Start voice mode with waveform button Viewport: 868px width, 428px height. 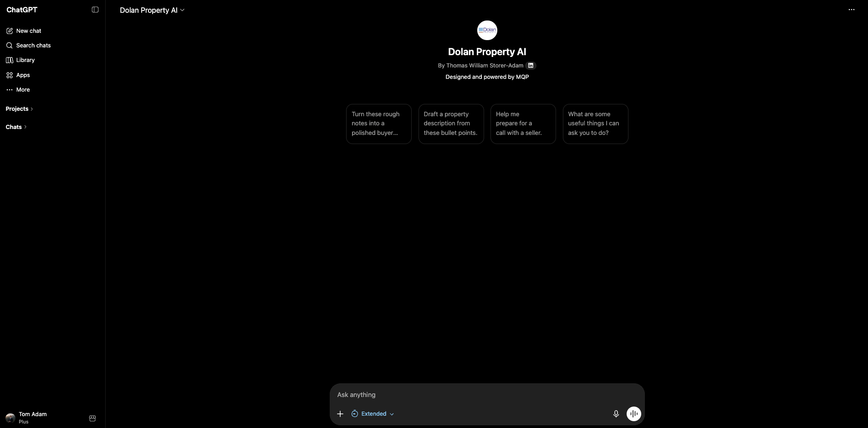[633, 414]
